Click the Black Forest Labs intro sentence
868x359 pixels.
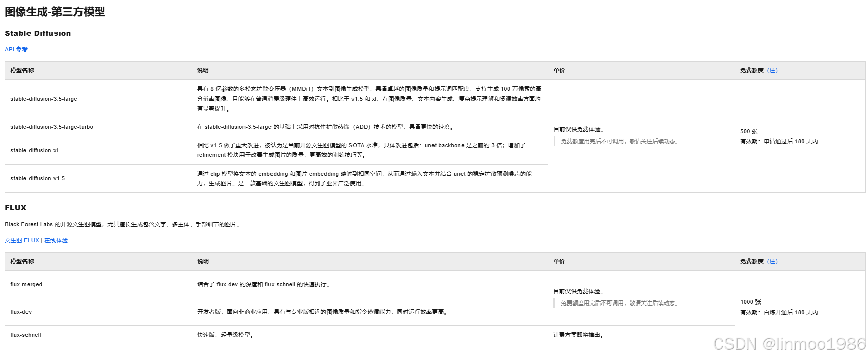pos(123,224)
